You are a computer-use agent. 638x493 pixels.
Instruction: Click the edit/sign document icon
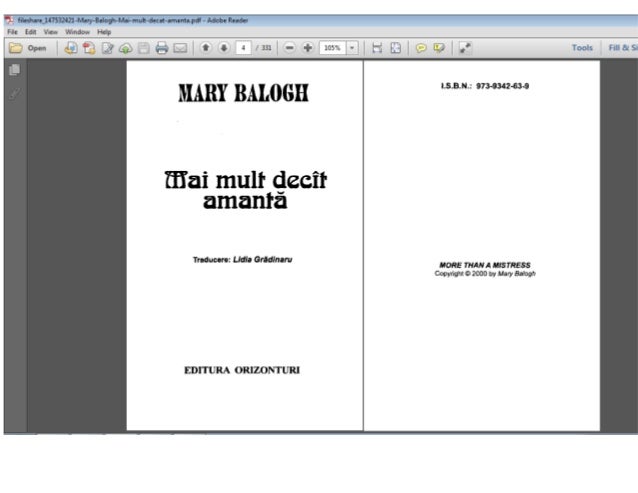107,48
